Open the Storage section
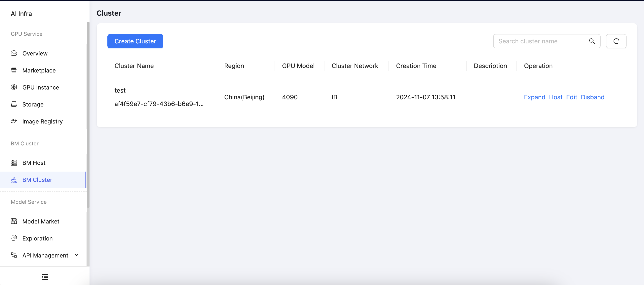The height and width of the screenshot is (285, 644). point(43,104)
